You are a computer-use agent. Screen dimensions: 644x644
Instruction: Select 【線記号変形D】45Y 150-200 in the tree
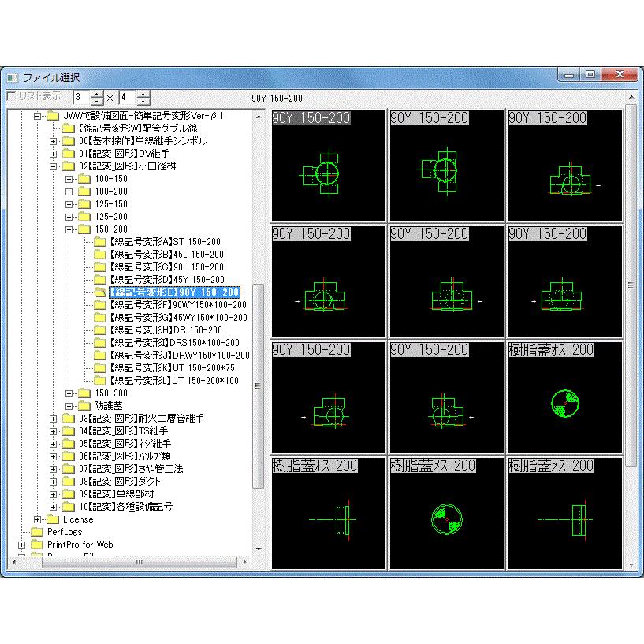coord(166,280)
